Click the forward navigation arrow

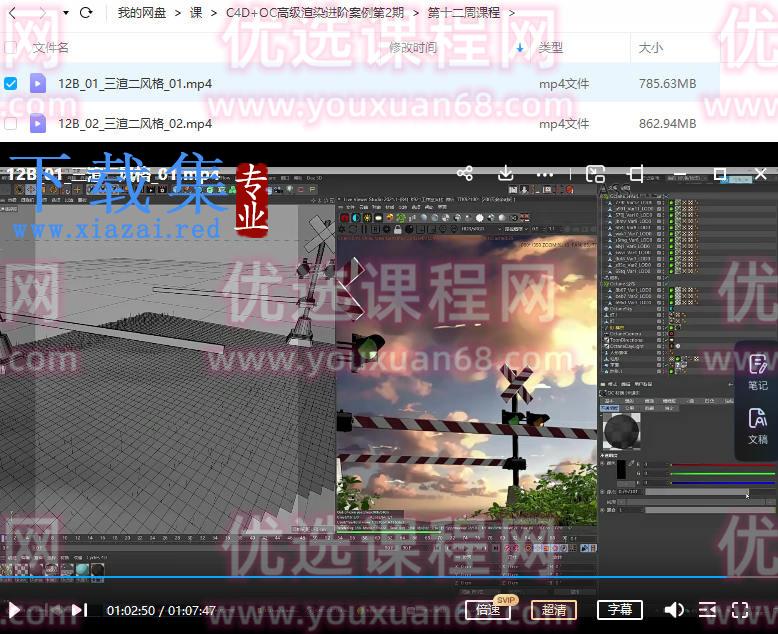pyautogui.click(x=43, y=13)
